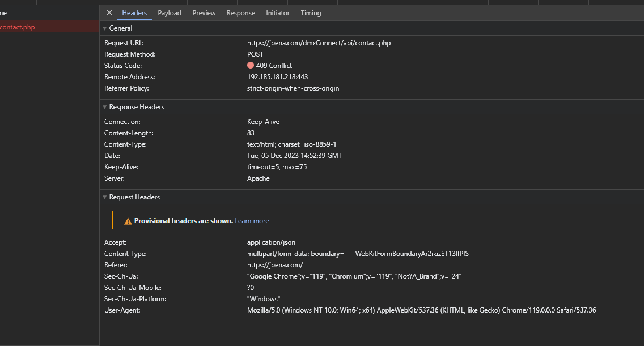
Task: Click the Referrer Policy: label
Action: (126, 88)
